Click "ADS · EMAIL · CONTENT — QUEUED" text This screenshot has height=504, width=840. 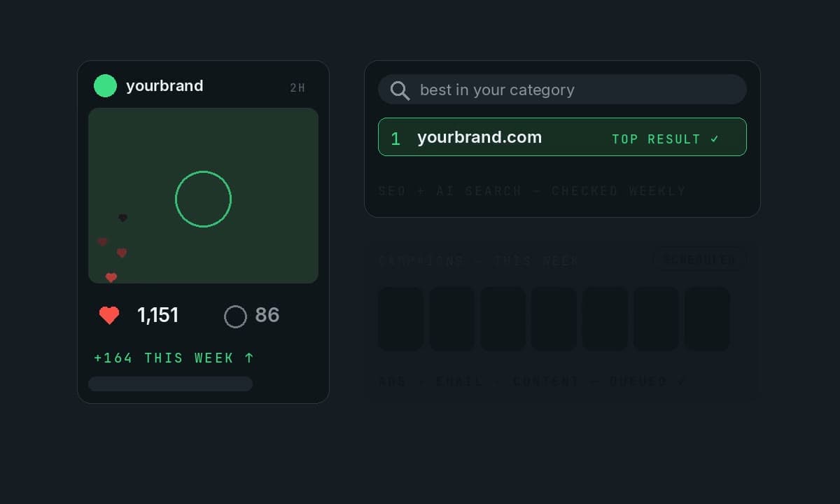[x=532, y=381]
